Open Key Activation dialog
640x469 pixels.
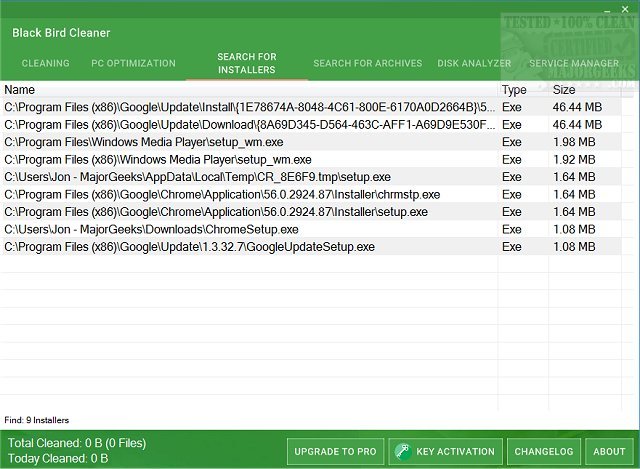445,451
